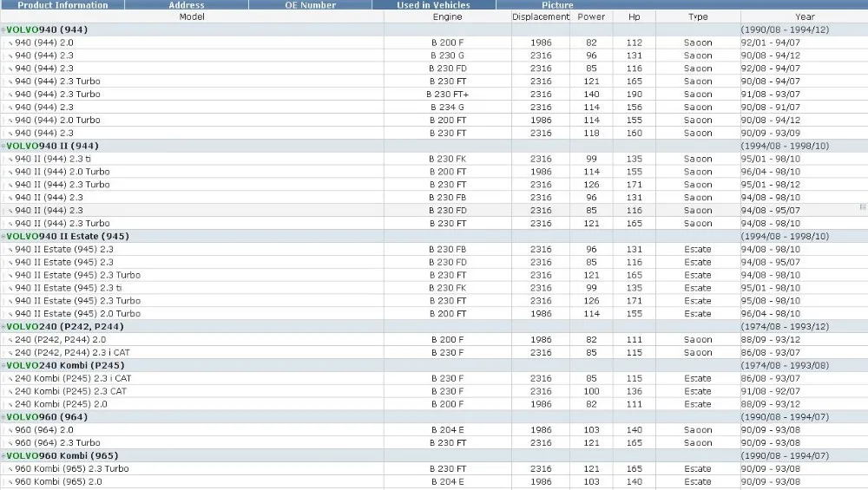Select the Used in Vehicles tab
868x490 pixels.
pyautogui.click(x=433, y=5)
